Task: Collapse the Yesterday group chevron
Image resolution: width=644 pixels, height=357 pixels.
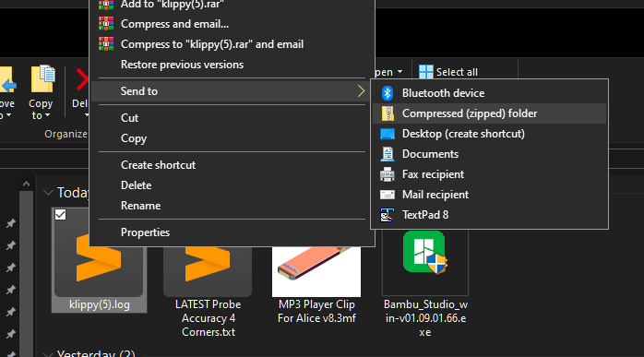Action: [x=48, y=354]
